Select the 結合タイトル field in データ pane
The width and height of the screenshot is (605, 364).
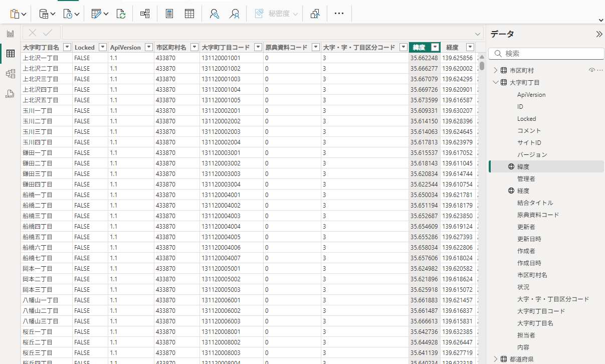[x=535, y=203]
